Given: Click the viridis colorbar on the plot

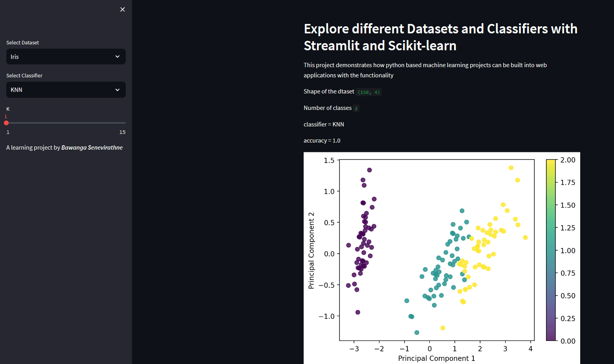Looking at the screenshot, I should coord(551,250).
